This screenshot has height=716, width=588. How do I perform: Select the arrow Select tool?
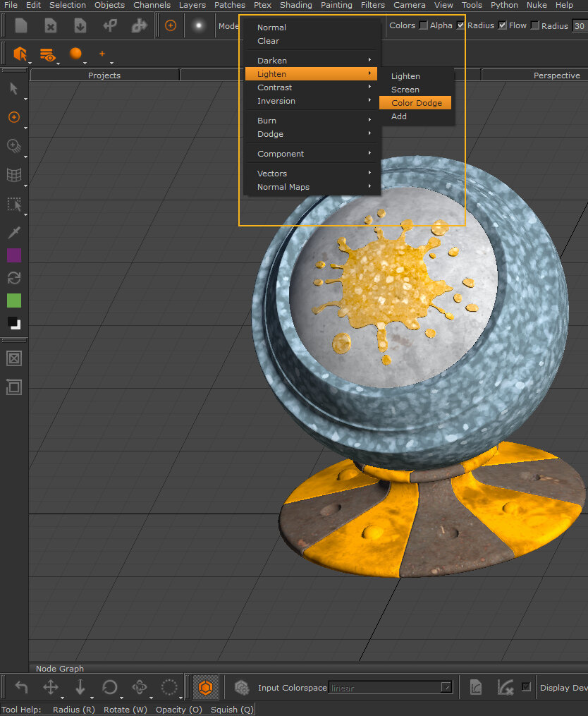click(x=13, y=89)
